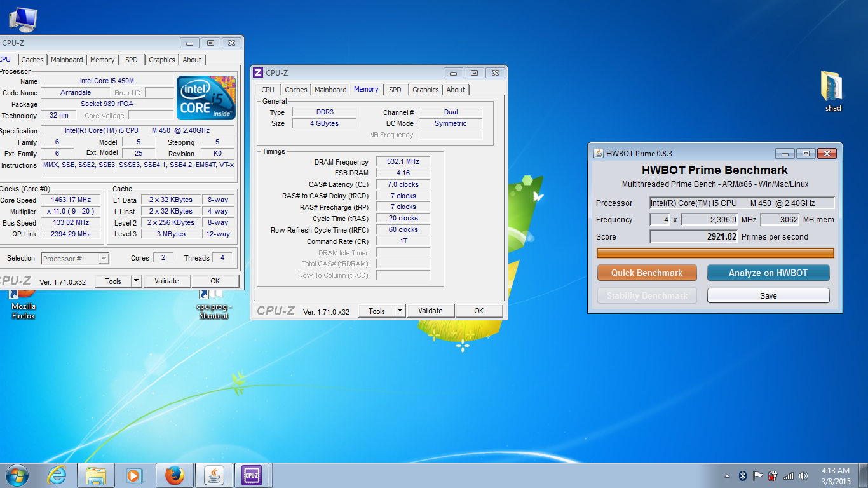Screen dimensions: 868x488
Task: Open Action Center flag icon
Action: [757, 476]
